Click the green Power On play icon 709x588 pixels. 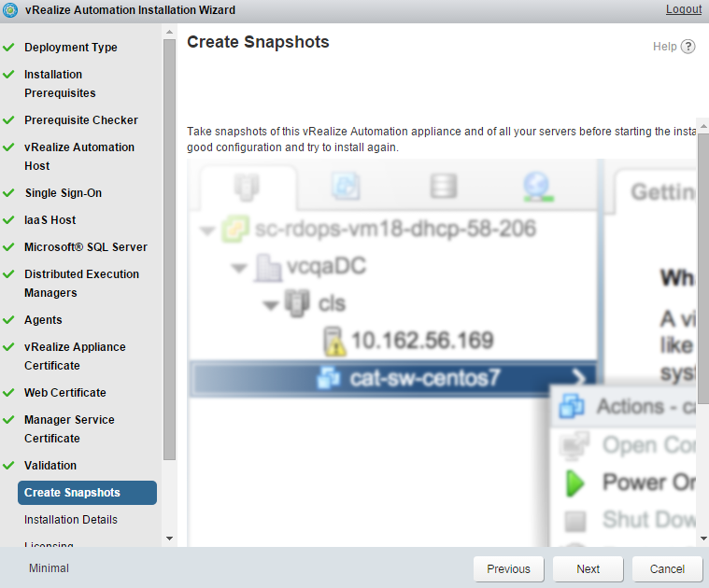coord(574,483)
